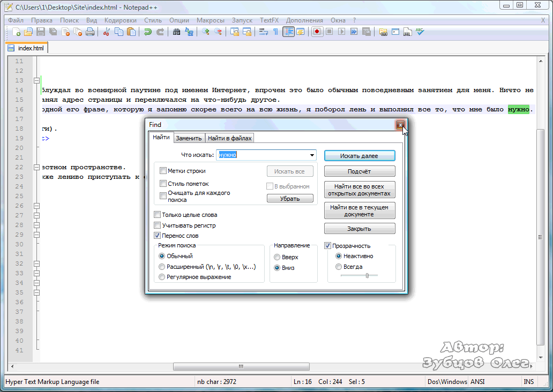Click the Copy toolbar icon
553x392 pixels.
tap(119, 32)
